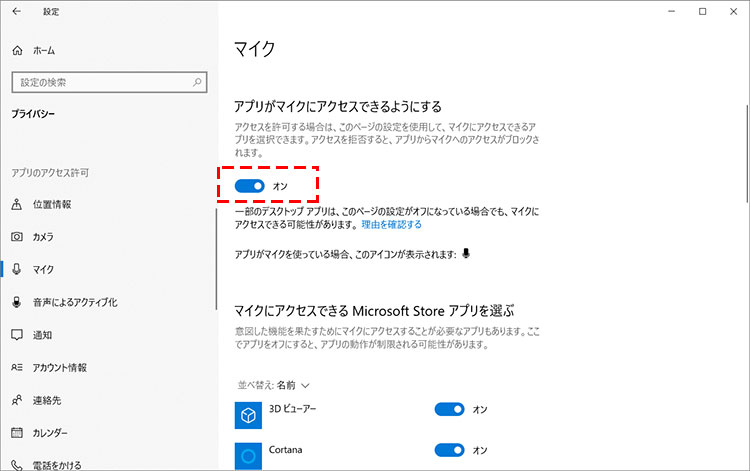Toggle microphone access for 3D ビューアー
750x471 pixels.
tap(450, 409)
